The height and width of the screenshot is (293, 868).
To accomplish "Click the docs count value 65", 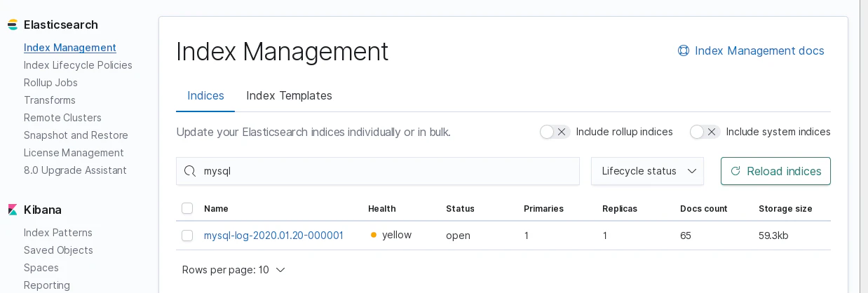I will (686, 236).
